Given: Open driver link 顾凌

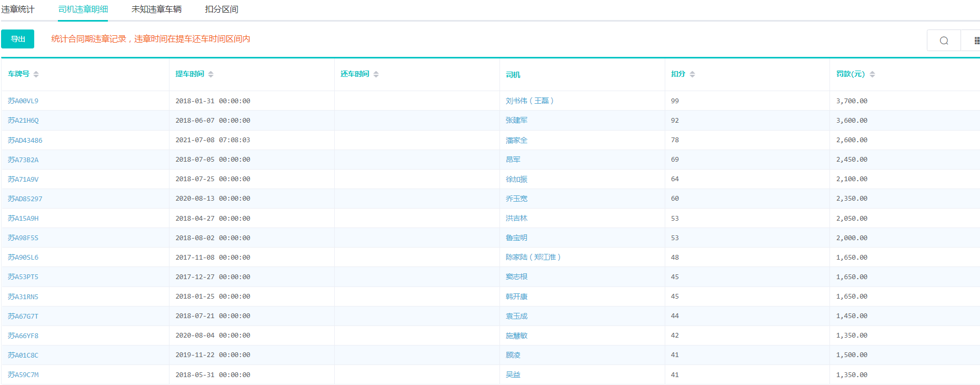Looking at the screenshot, I should 513,355.
